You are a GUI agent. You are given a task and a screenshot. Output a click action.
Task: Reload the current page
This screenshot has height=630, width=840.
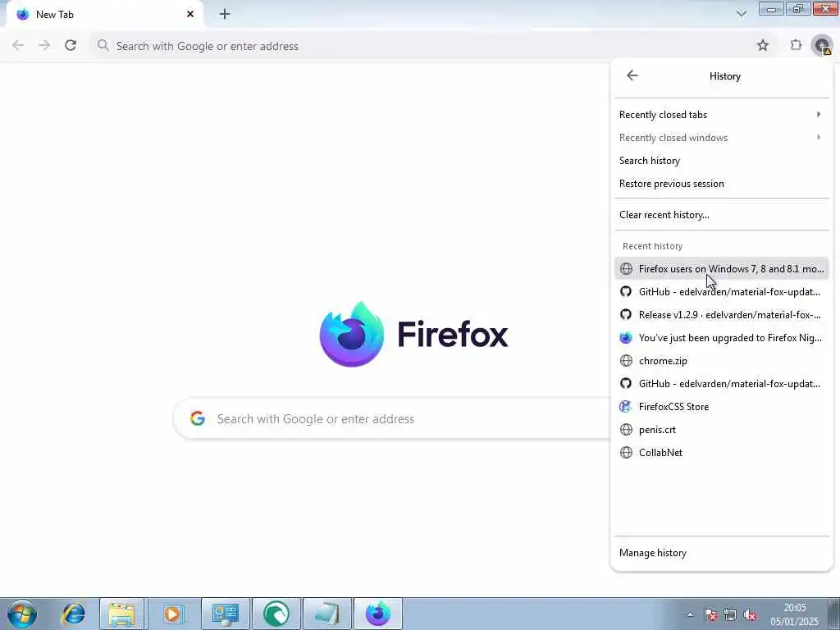[71, 46]
